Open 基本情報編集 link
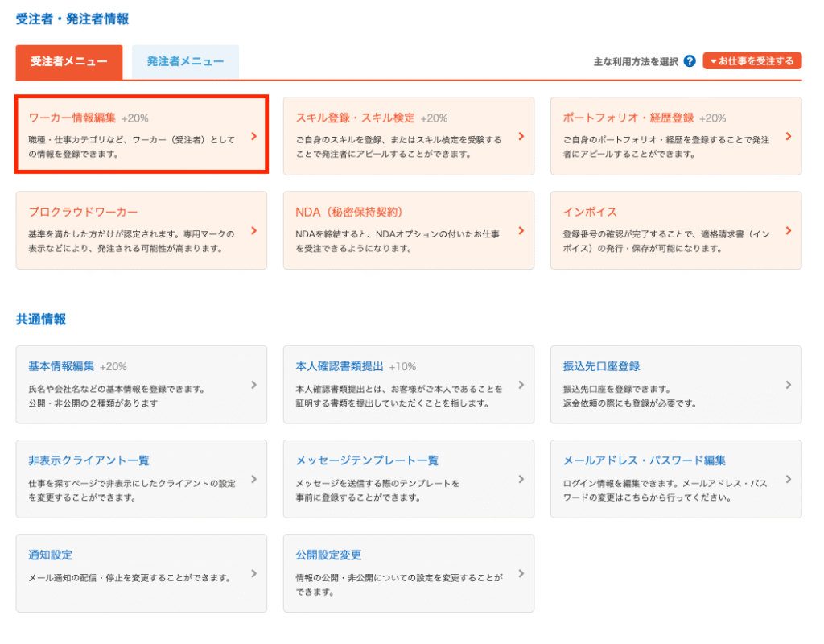 tap(61, 366)
